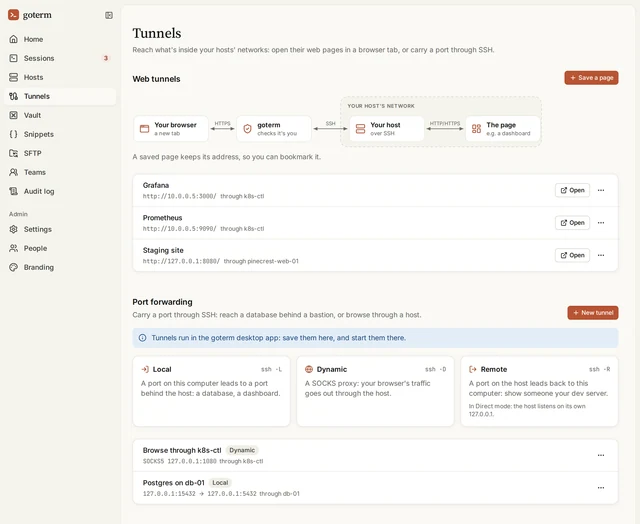Click The page dashboard grid icon
Viewport: 640px width, 524px height.
click(476, 129)
